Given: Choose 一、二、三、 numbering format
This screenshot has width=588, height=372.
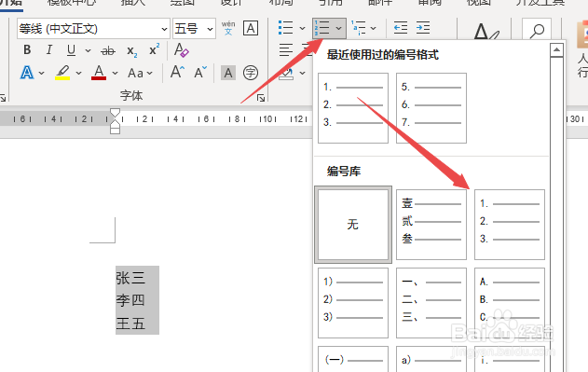Looking at the screenshot, I should (431, 303).
